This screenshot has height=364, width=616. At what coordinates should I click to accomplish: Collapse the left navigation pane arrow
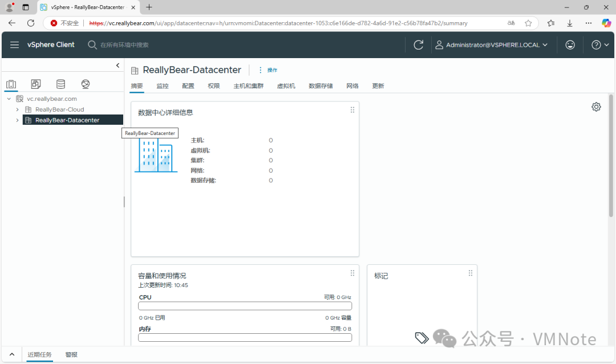117,66
